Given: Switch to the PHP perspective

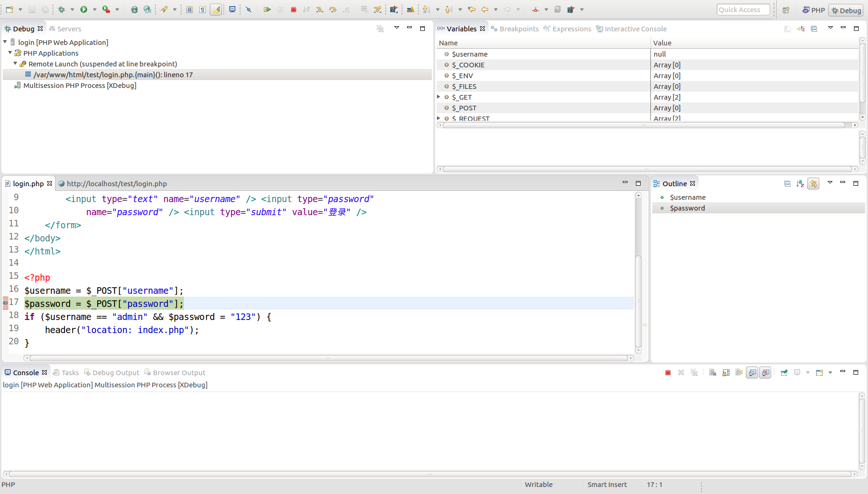Looking at the screenshot, I should click(813, 10).
